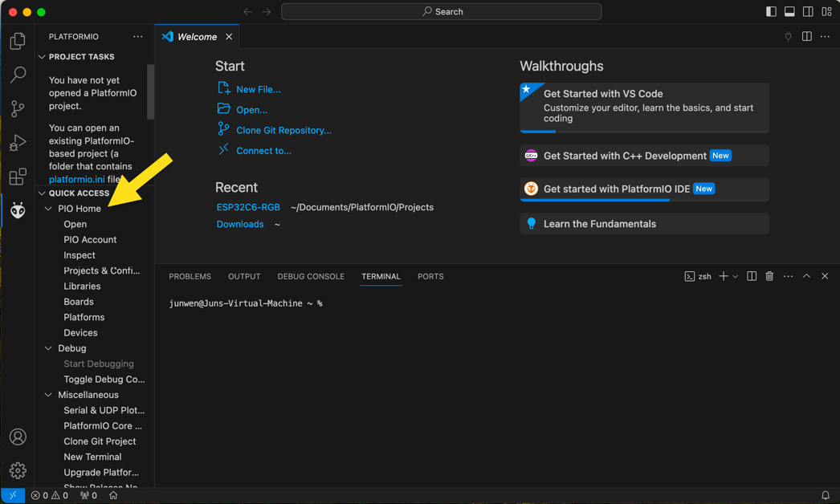Open Get Started with VS Code walkthrough
This screenshot has width=840, height=504.
[645, 107]
